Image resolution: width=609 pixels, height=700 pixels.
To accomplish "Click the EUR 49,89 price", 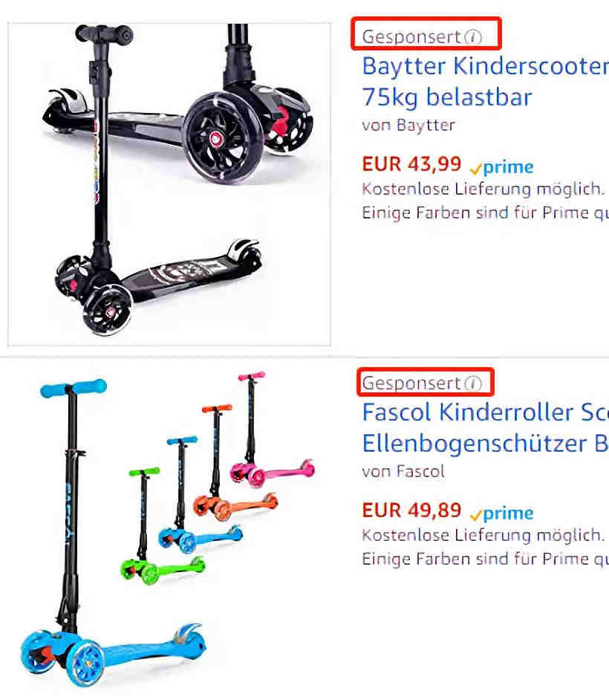I will (411, 511).
